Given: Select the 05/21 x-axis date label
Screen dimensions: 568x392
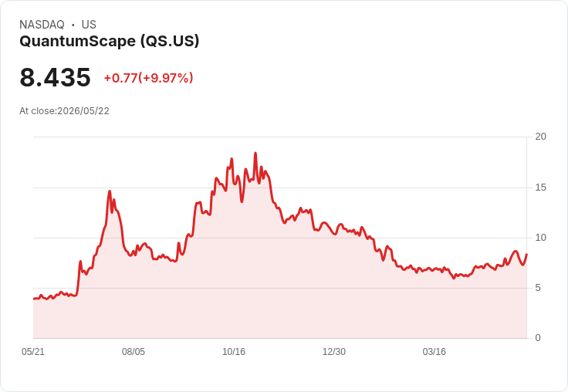Looking at the screenshot, I should coord(33,352).
